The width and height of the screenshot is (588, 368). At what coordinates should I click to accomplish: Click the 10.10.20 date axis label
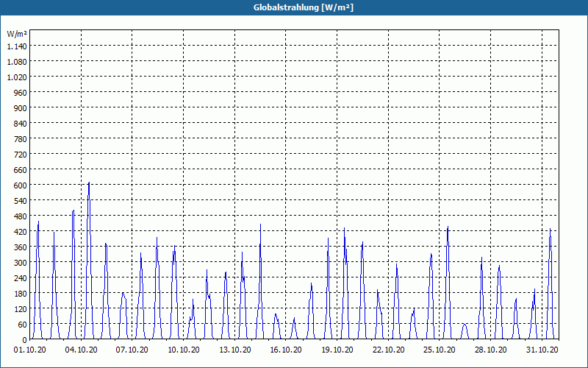point(183,350)
